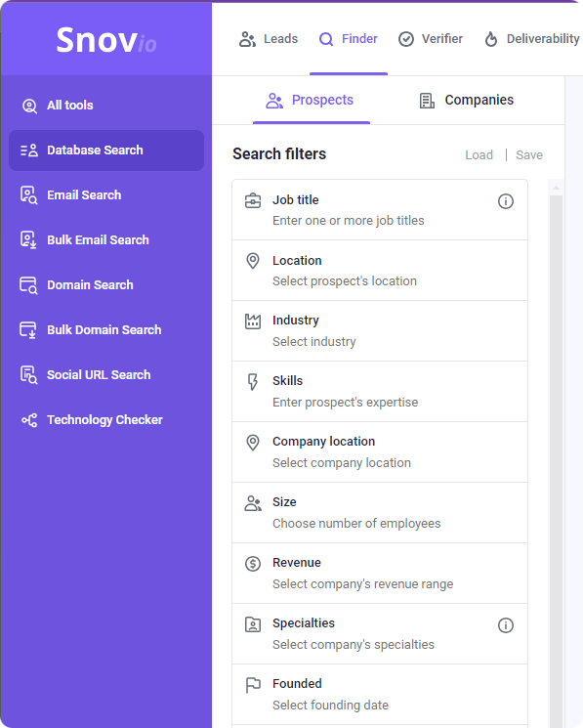Click Save filters link
Screen dimensions: 583x728
[x=529, y=155]
